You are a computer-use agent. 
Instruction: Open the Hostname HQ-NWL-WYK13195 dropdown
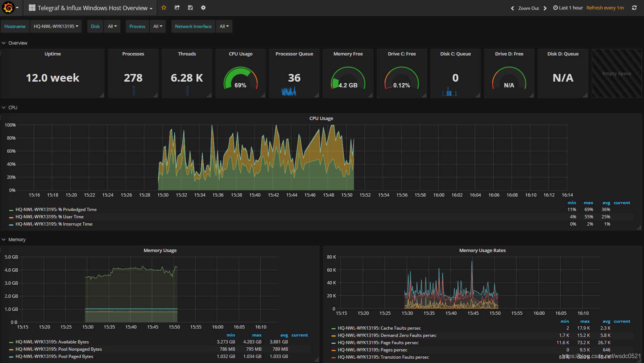click(56, 26)
